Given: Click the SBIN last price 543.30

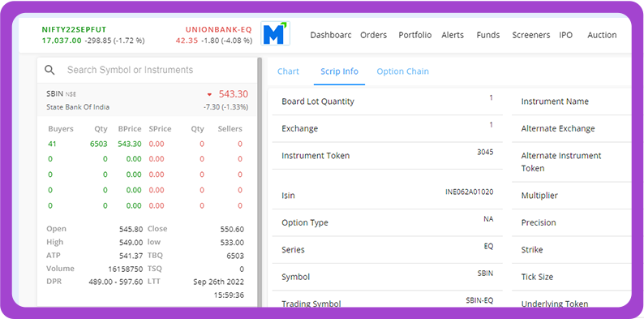Looking at the screenshot, I should 234,94.
